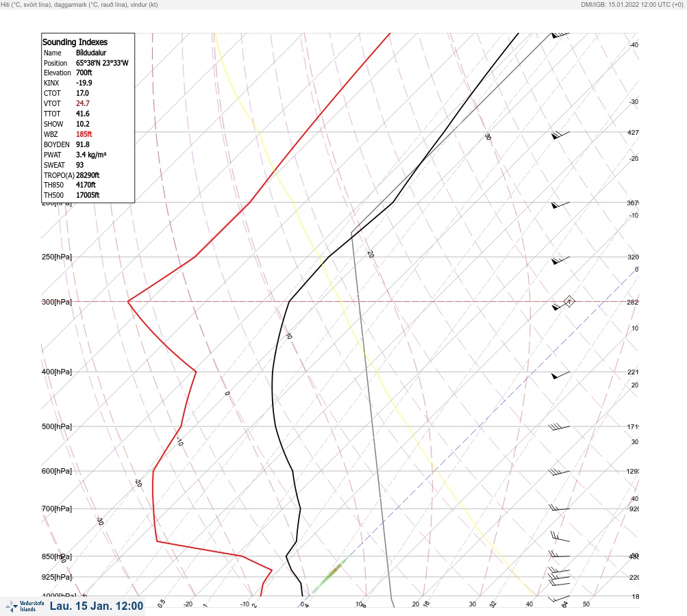Select the wind barb at 500 hPa
This screenshot has height=616, width=687.
pos(559,426)
